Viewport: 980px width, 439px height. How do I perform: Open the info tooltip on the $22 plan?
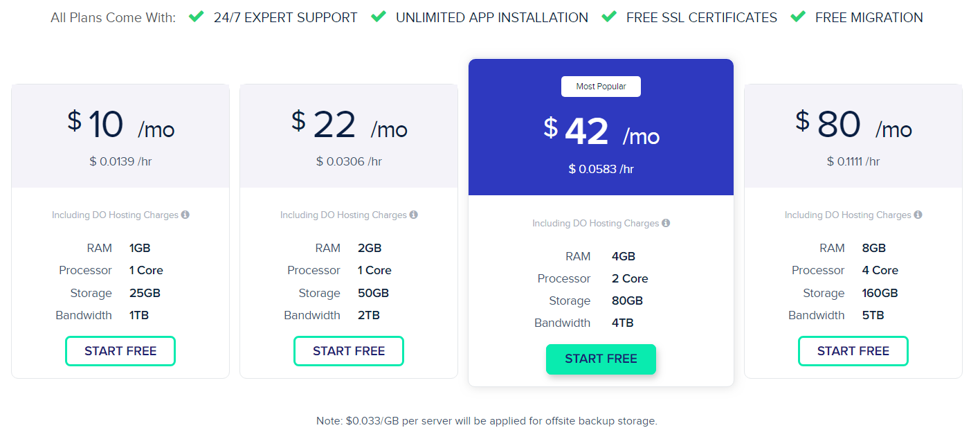tap(412, 215)
